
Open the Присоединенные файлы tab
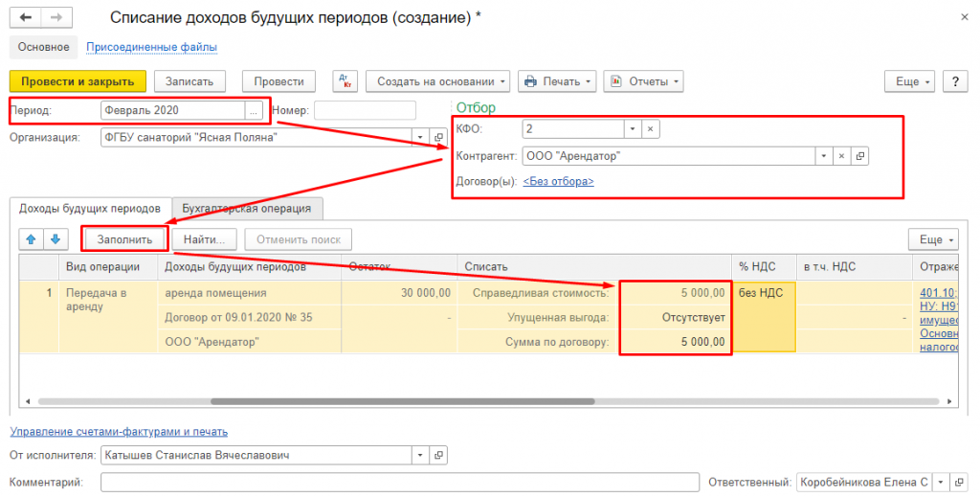(x=151, y=47)
